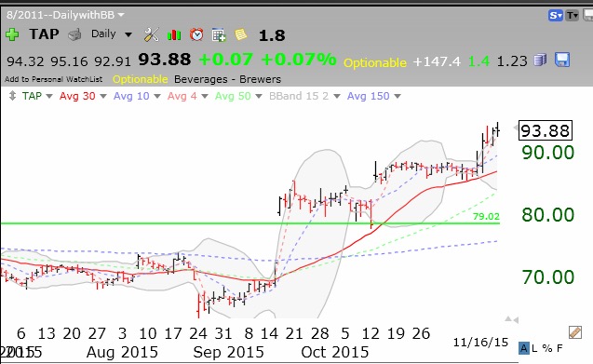
Task: Toggle the A arithmetic scale button
Action: (x=524, y=348)
